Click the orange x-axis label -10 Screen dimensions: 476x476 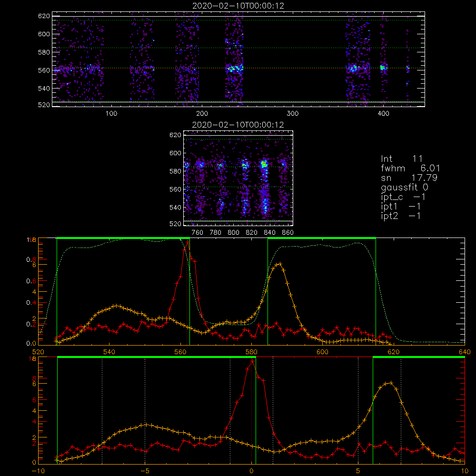tap(38, 471)
